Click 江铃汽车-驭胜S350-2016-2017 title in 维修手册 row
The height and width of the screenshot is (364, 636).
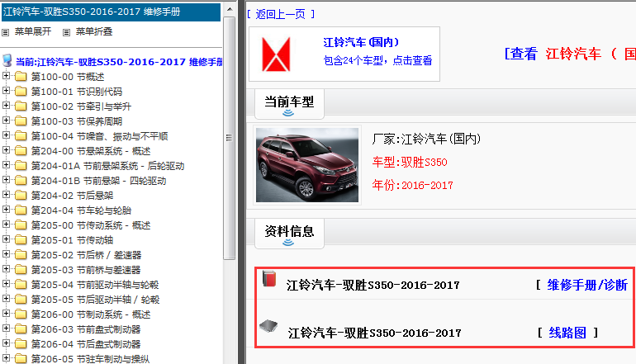tap(373, 285)
